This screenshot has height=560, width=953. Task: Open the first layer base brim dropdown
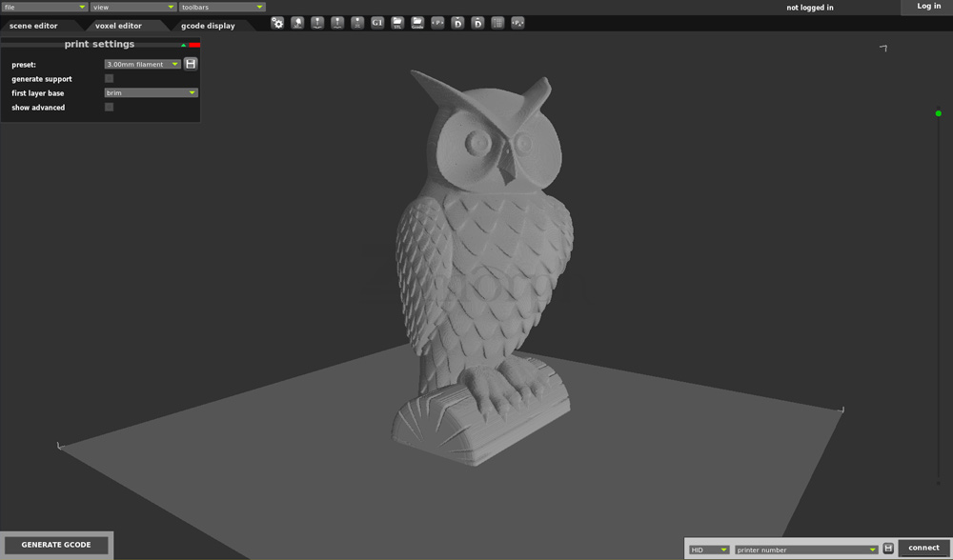coord(151,93)
